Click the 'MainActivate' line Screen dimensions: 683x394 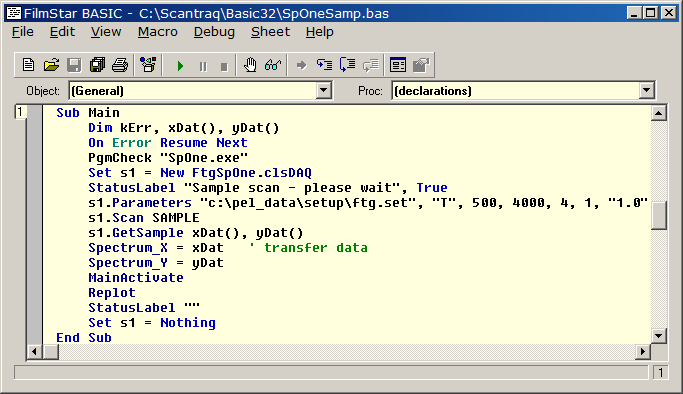136,278
